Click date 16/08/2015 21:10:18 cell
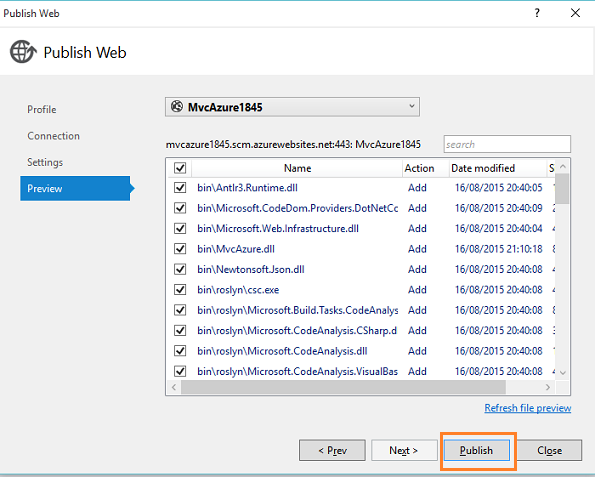The image size is (595, 477). pyautogui.click(x=499, y=249)
